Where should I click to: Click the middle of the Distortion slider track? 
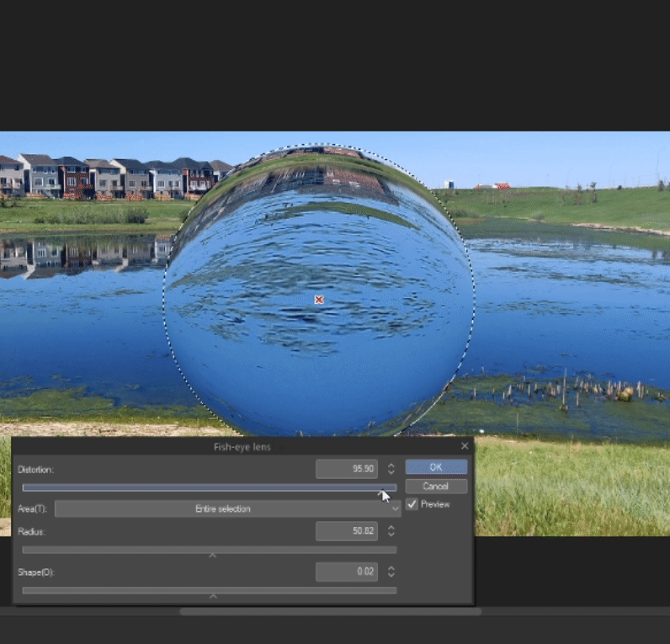209,487
